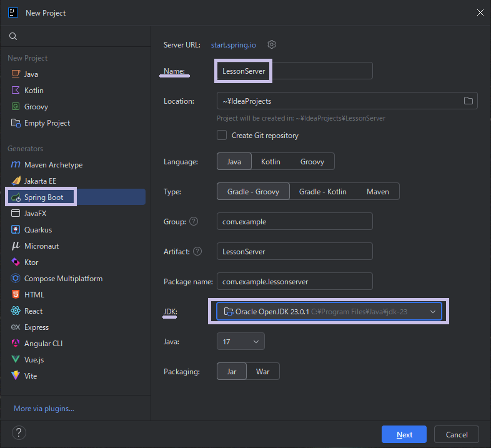The height and width of the screenshot is (448, 491).
Task: Click the browse folder icon in Location
Action: pos(468,101)
